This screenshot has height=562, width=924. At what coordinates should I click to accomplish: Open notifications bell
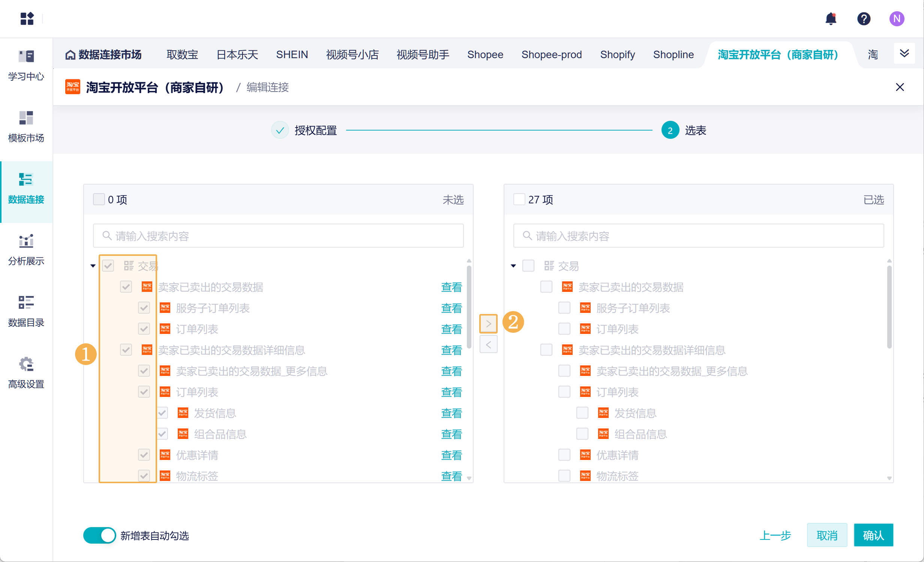pyautogui.click(x=831, y=18)
